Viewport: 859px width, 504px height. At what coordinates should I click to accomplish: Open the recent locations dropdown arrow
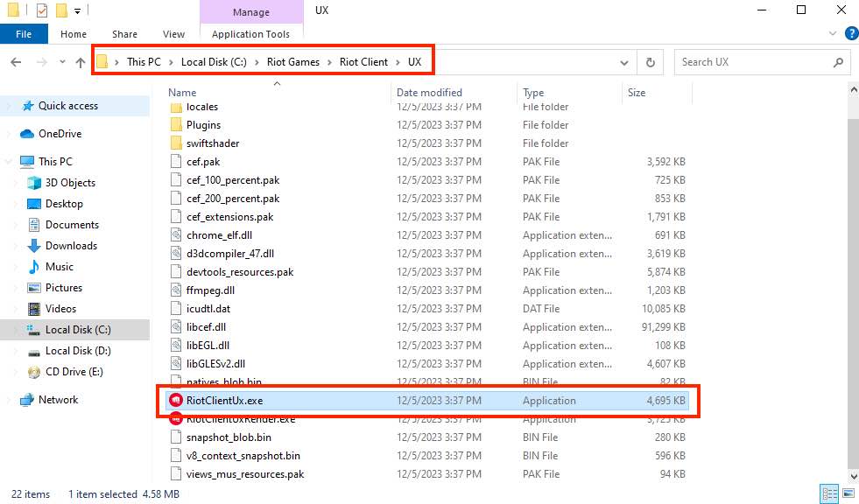coord(62,62)
